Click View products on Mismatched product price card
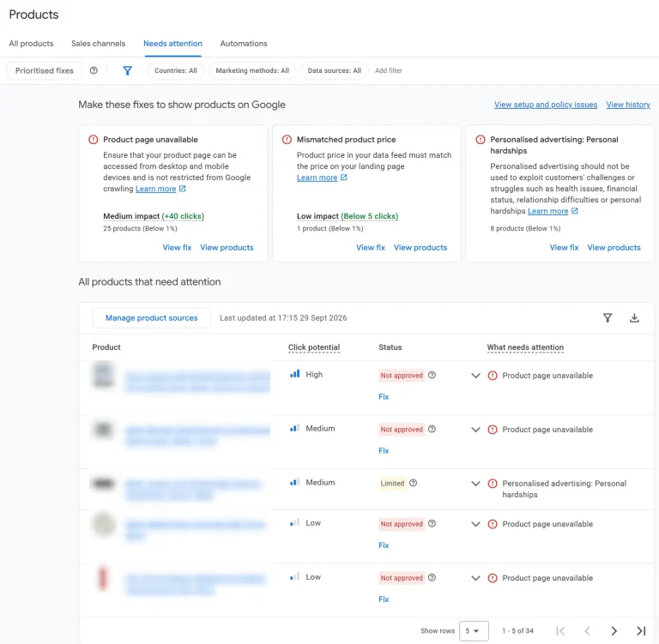 [x=420, y=248]
